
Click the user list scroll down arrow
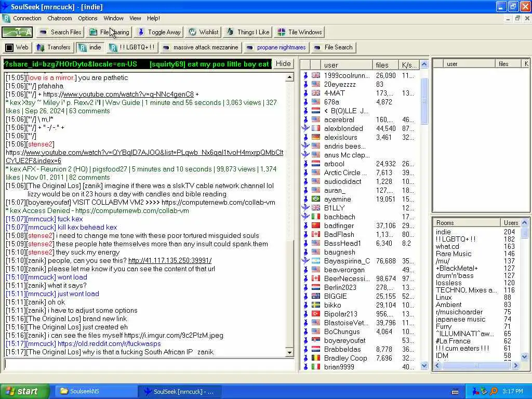424,365
